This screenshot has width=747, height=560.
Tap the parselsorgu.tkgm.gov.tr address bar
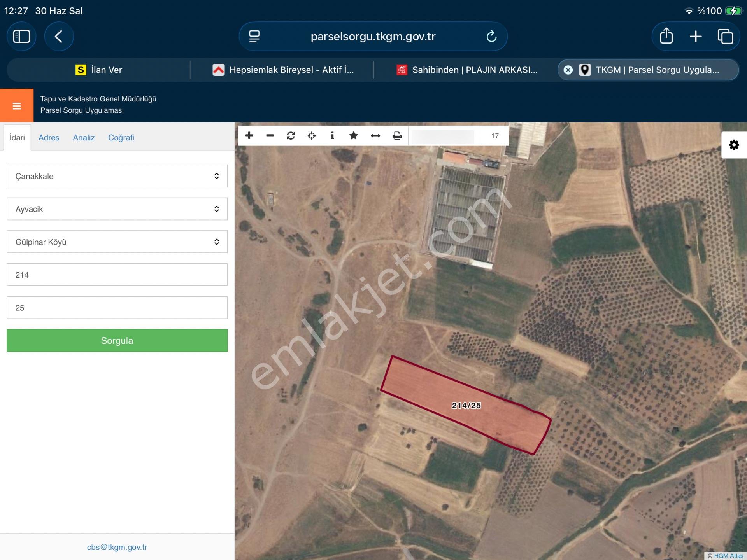[373, 37]
